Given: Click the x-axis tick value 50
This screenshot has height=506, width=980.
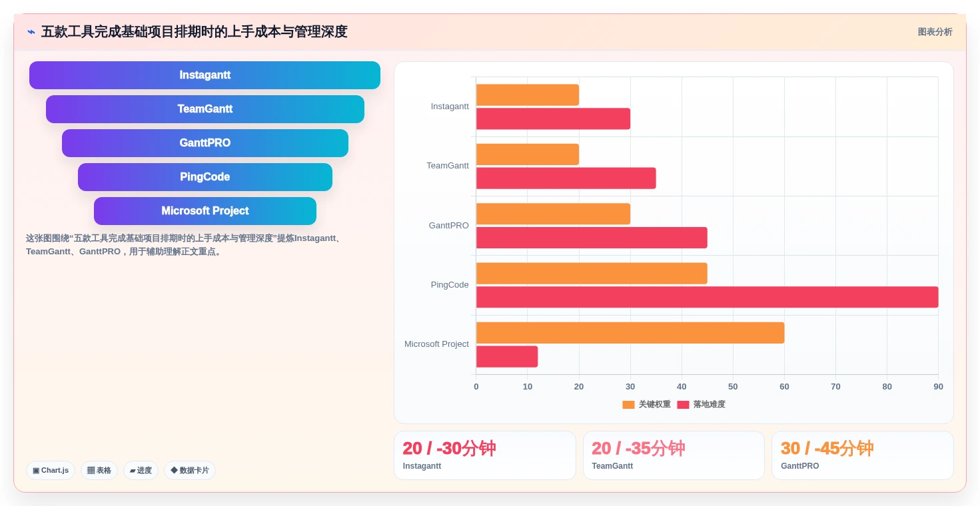Looking at the screenshot, I should (x=733, y=387).
